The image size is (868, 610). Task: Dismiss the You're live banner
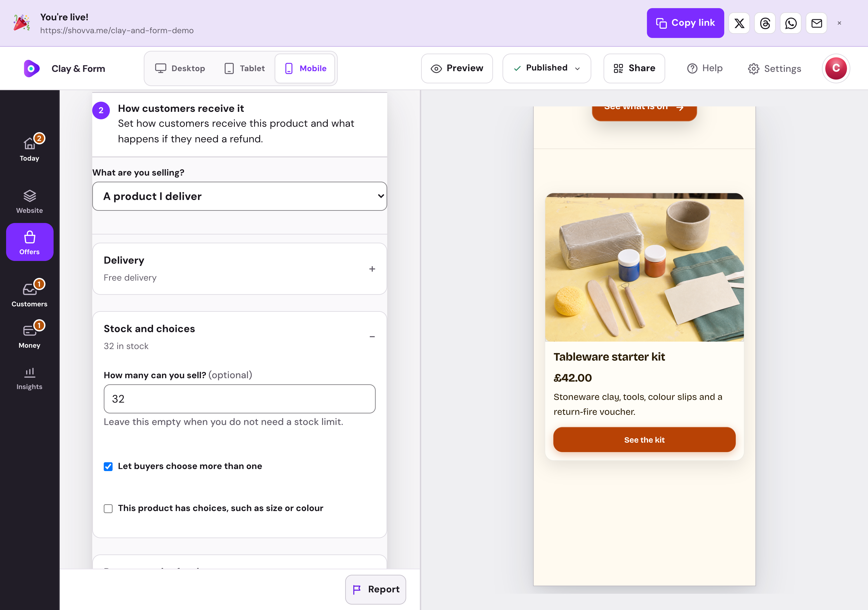click(x=839, y=23)
